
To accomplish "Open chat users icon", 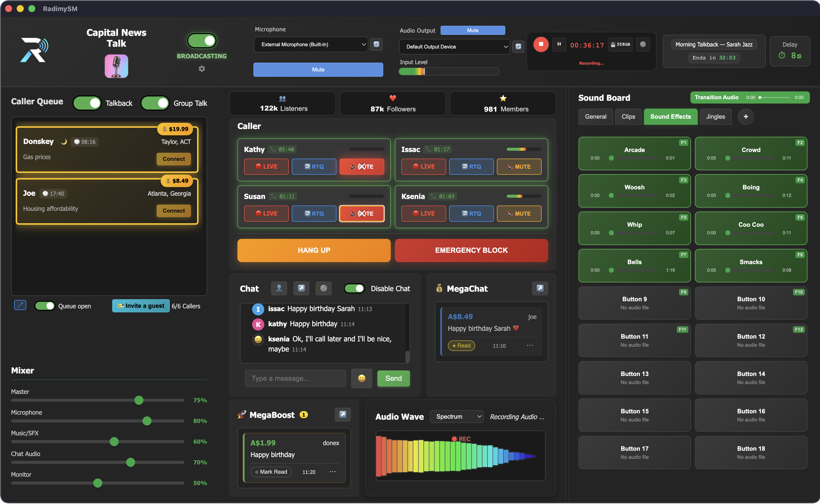I will click(x=279, y=288).
